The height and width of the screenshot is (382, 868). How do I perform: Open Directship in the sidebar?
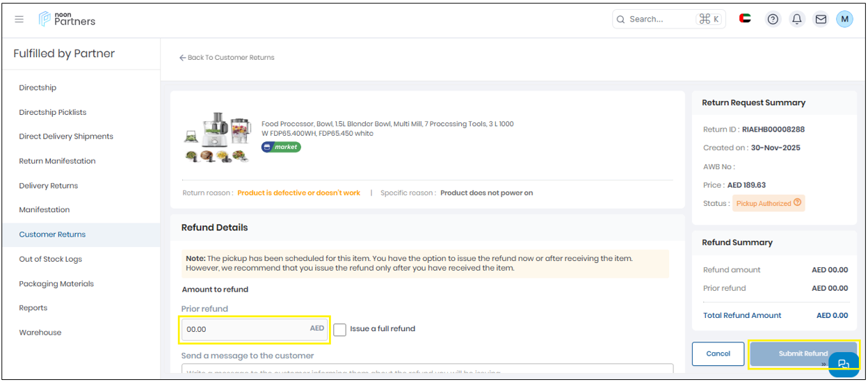[38, 88]
